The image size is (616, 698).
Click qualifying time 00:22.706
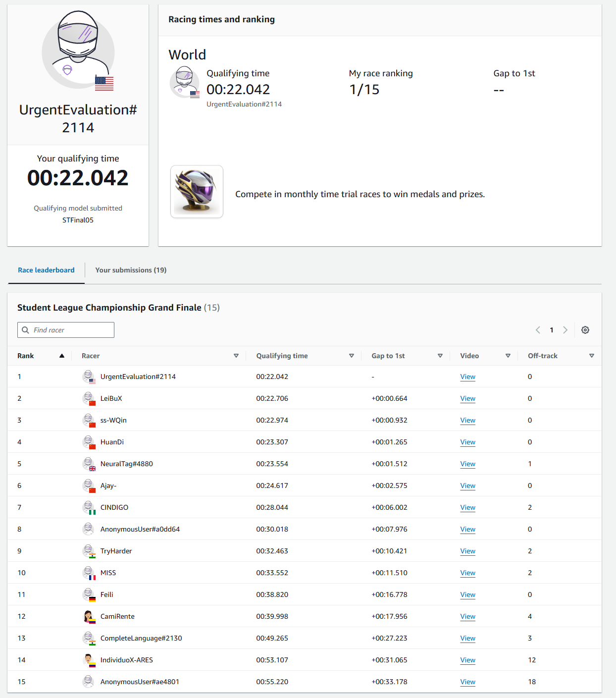point(272,398)
